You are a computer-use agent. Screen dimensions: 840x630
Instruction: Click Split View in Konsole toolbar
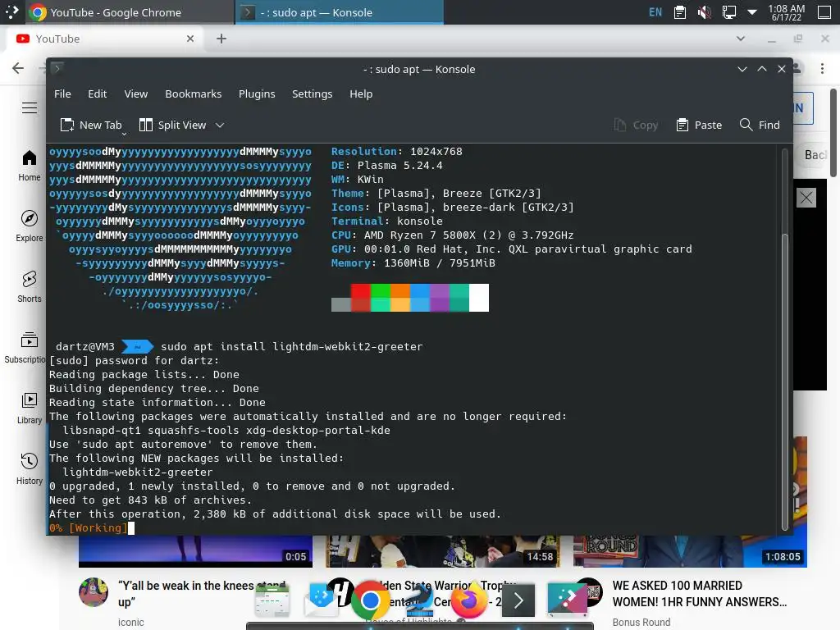172,125
